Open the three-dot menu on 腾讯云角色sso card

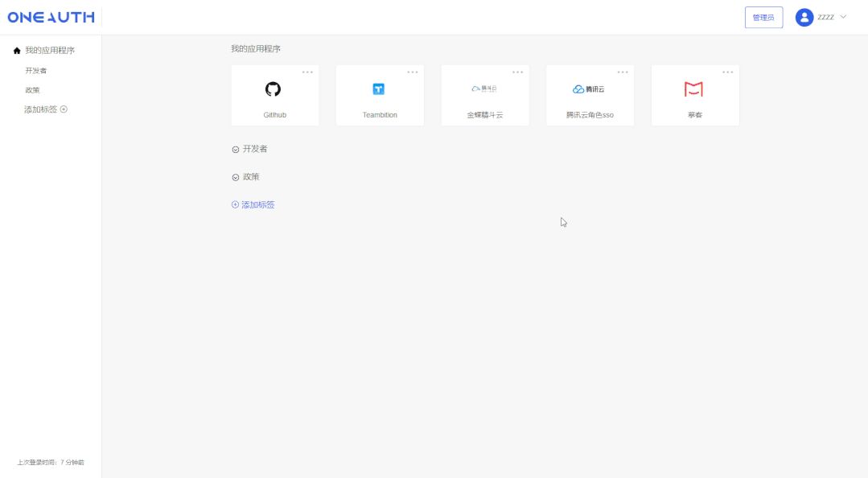pos(623,72)
